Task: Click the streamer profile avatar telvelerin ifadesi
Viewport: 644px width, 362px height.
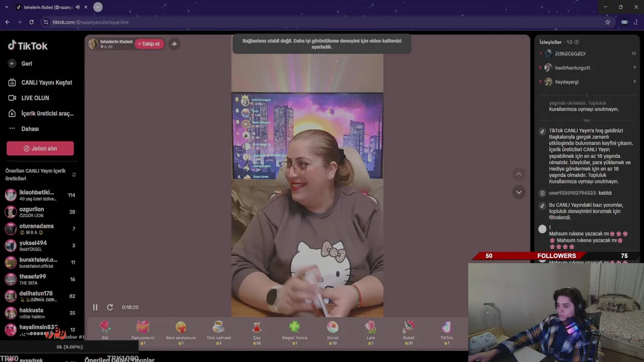Action: coord(93,44)
